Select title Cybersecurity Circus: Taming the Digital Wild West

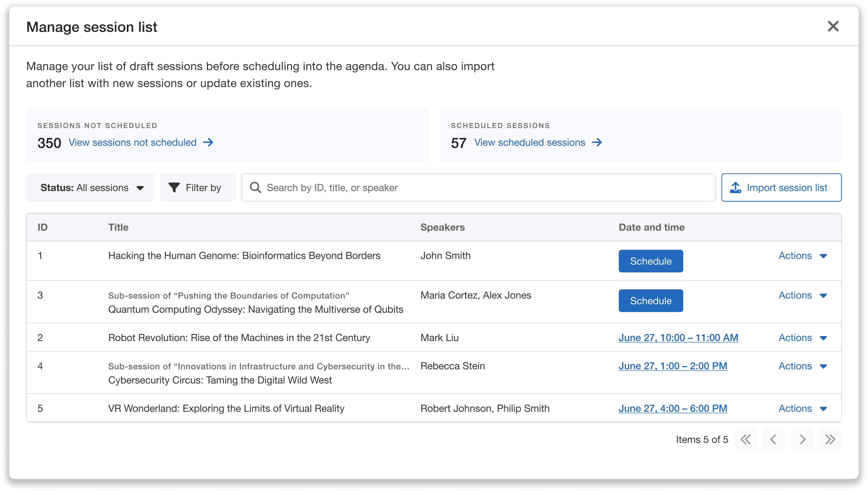click(220, 380)
